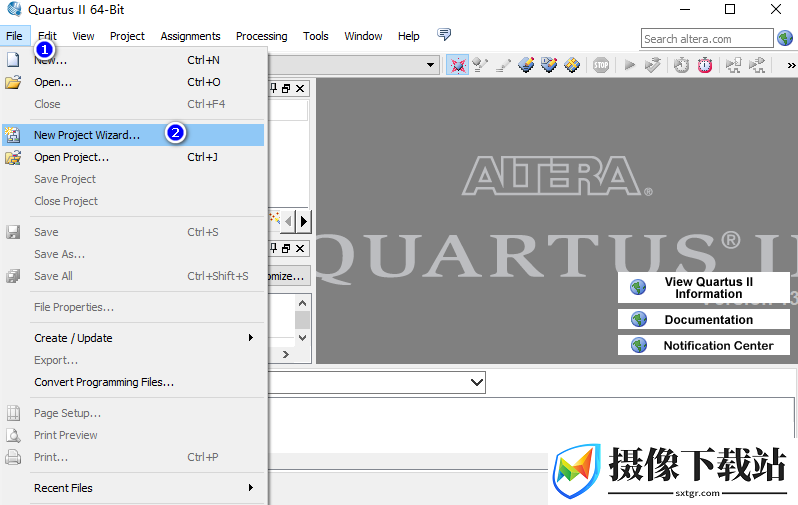This screenshot has width=798, height=505.
Task: Choose New... from the File menu
Action: point(133,60)
